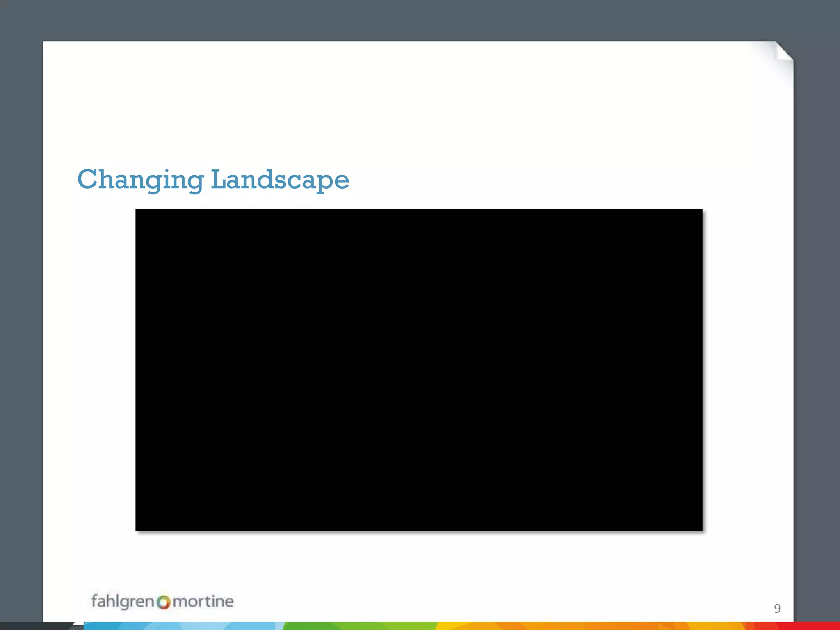Viewport: 840px width, 630px height.
Task: Click the folded page corner graphic
Action: pos(783,51)
